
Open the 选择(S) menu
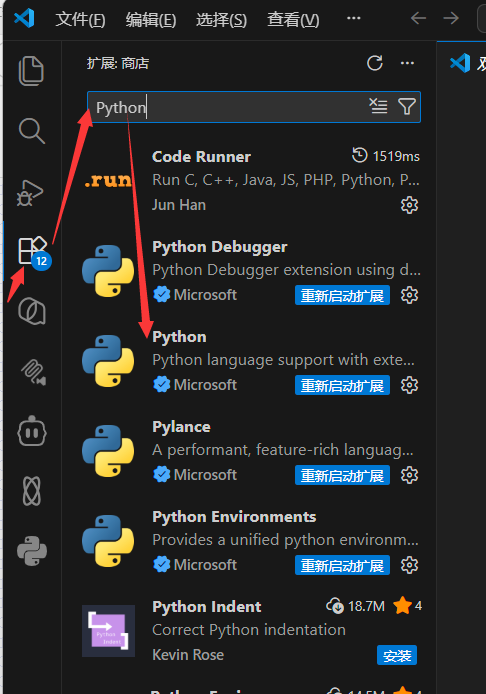221,19
